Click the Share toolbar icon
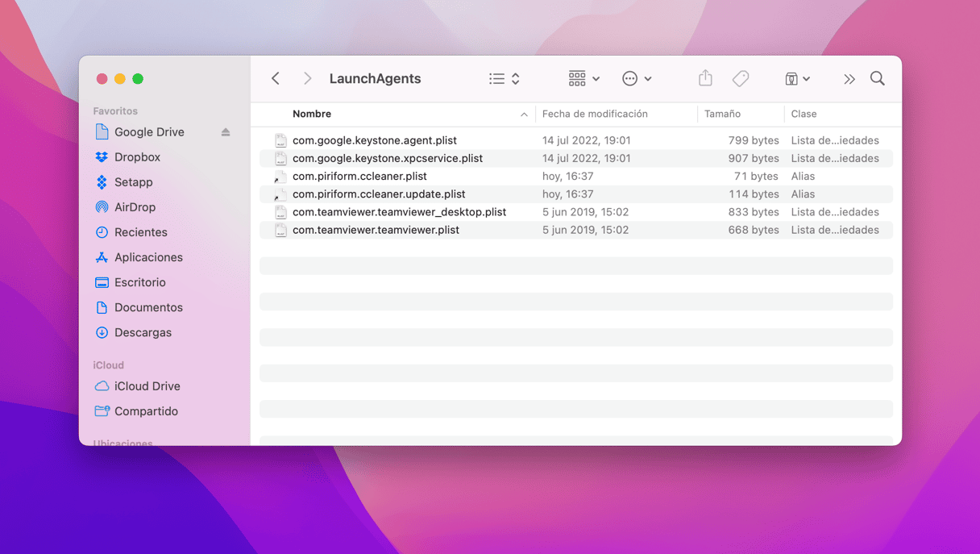This screenshot has height=554, width=980. pyautogui.click(x=705, y=78)
